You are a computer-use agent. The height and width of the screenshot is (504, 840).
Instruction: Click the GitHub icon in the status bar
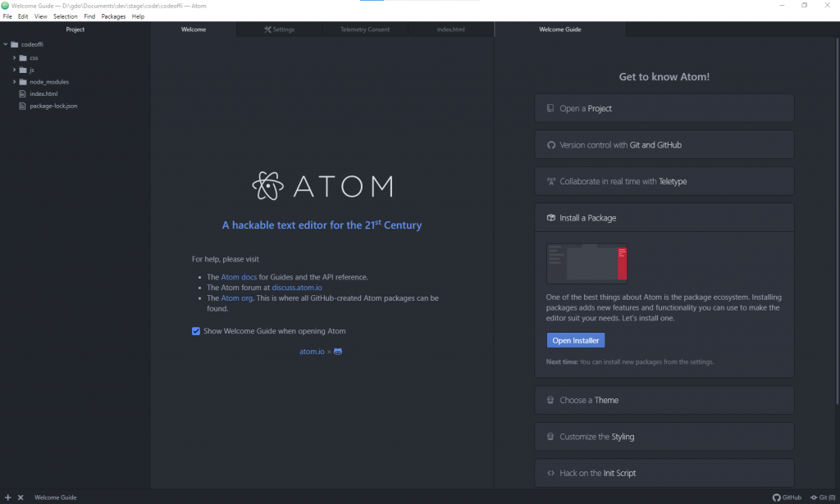[776, 497]
